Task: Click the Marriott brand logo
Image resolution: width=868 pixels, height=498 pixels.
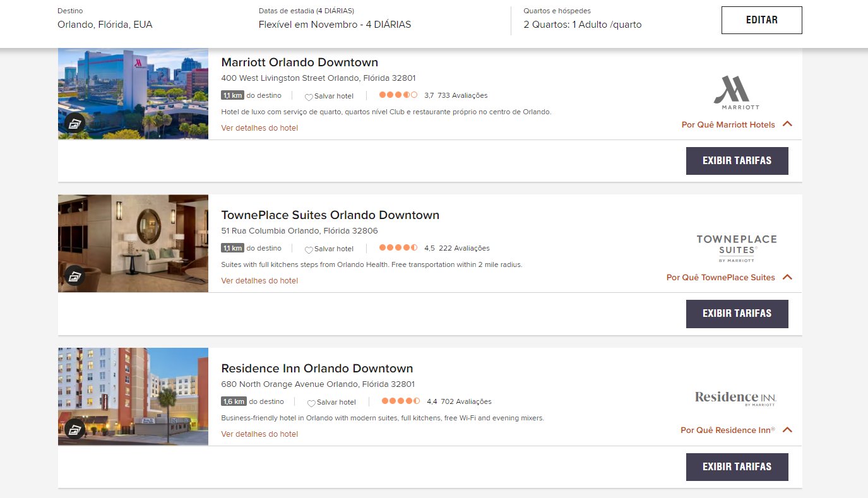Action: 736,93
